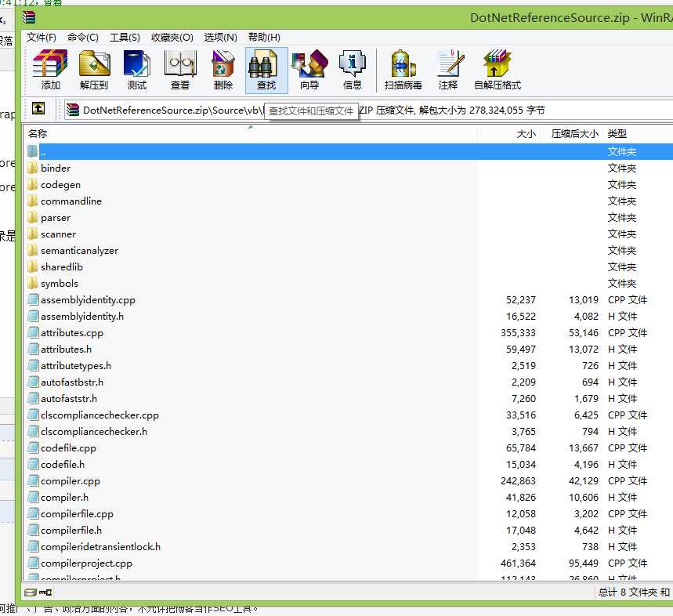Sort by 大小 column header
The height and width of the screenshot is (616, 673).
(509, 133)
